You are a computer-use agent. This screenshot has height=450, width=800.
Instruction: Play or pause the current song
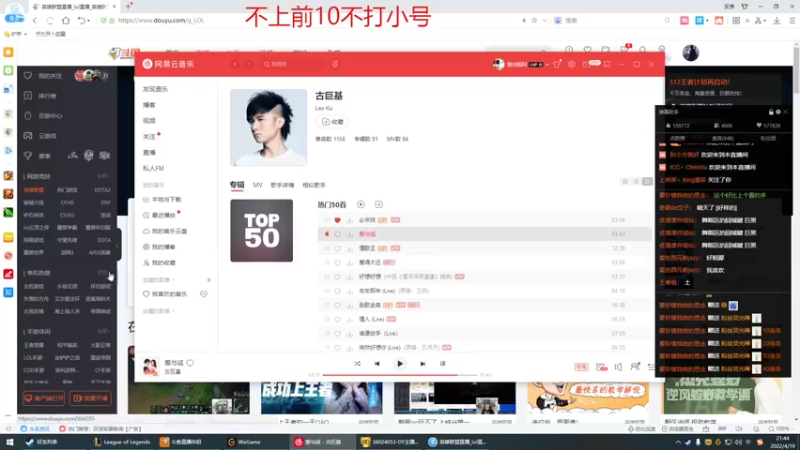tap(399, 364)
